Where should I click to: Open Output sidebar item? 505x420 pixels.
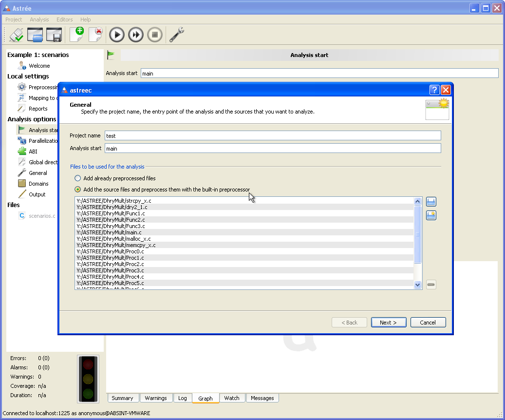(x=37, y=194)
